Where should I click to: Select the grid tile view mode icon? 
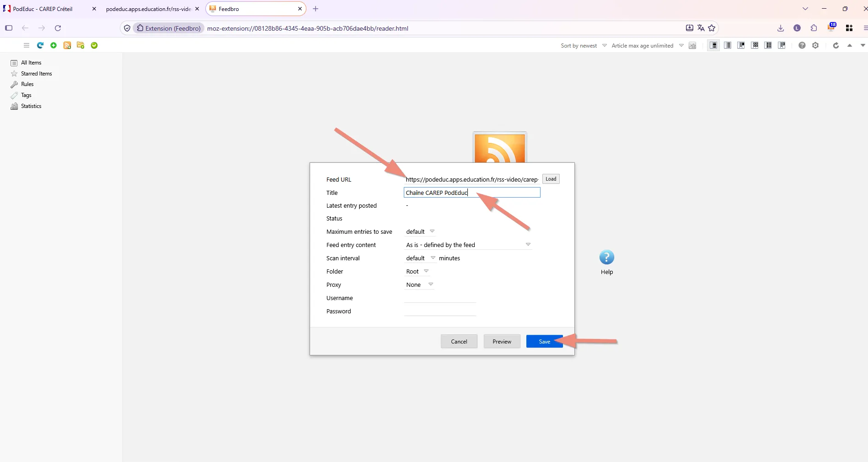(x=755, y=45)
